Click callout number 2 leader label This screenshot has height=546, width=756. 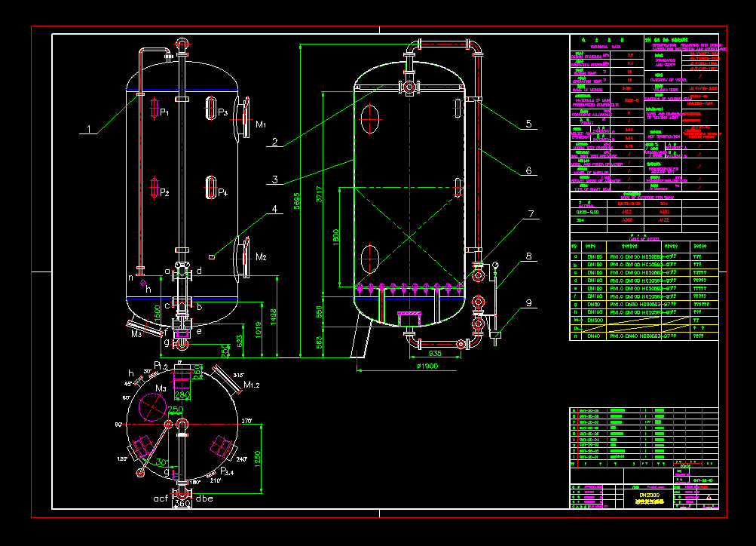coord(275,142)
